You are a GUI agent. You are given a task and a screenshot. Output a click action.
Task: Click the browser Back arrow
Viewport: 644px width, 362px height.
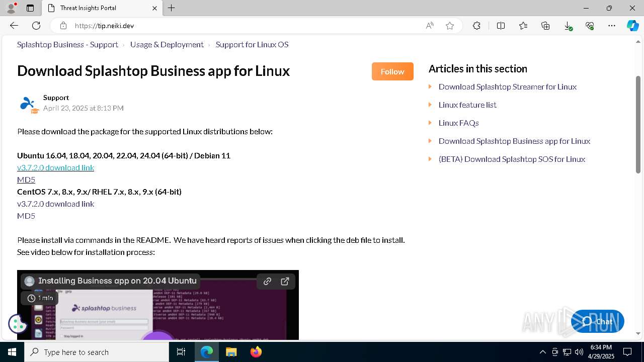coord(14,26)
